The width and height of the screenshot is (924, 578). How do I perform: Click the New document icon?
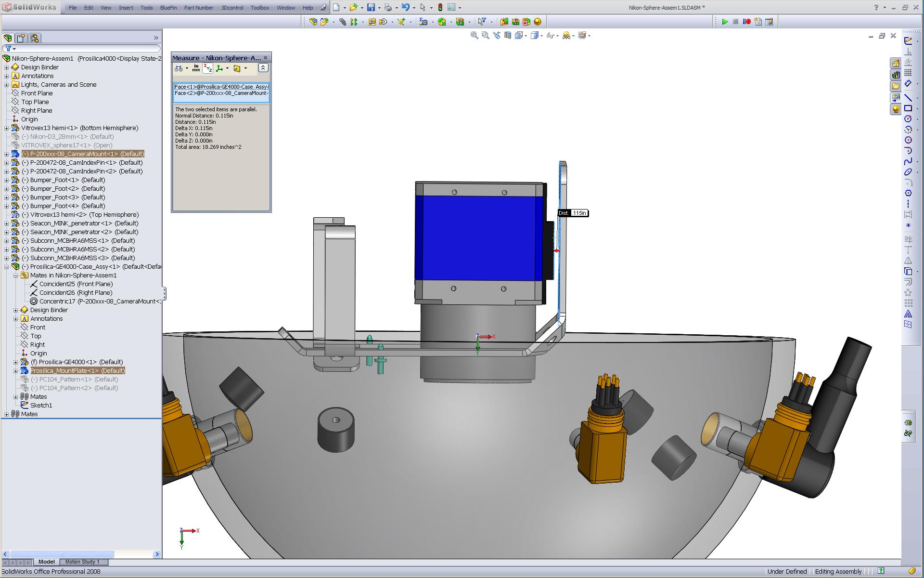(x=336, y=7)
